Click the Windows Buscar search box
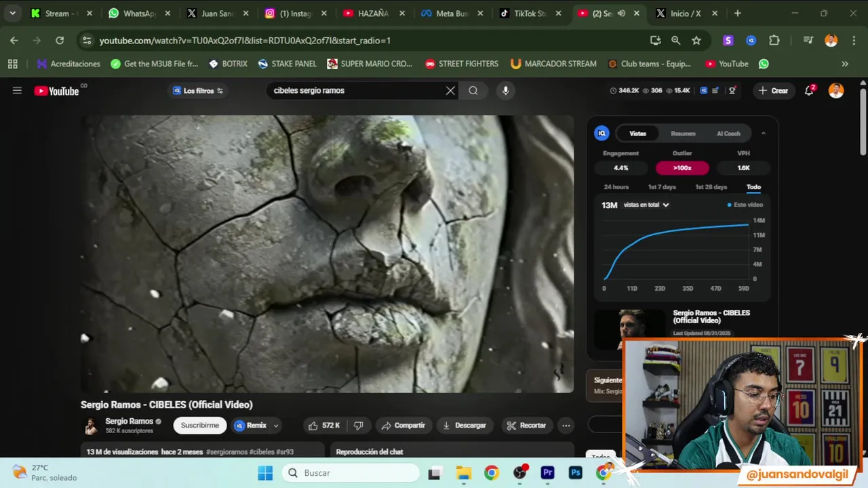 click(x=351, y=472)
